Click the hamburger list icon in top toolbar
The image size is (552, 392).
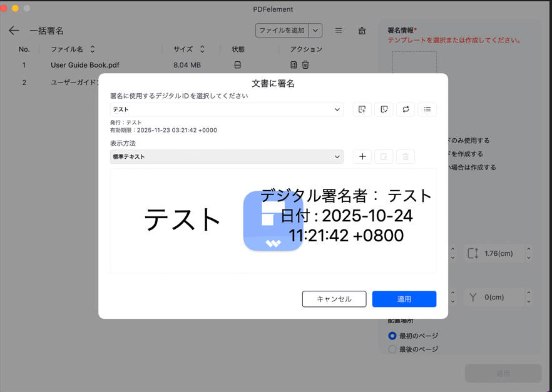click(x=339, y=31)
